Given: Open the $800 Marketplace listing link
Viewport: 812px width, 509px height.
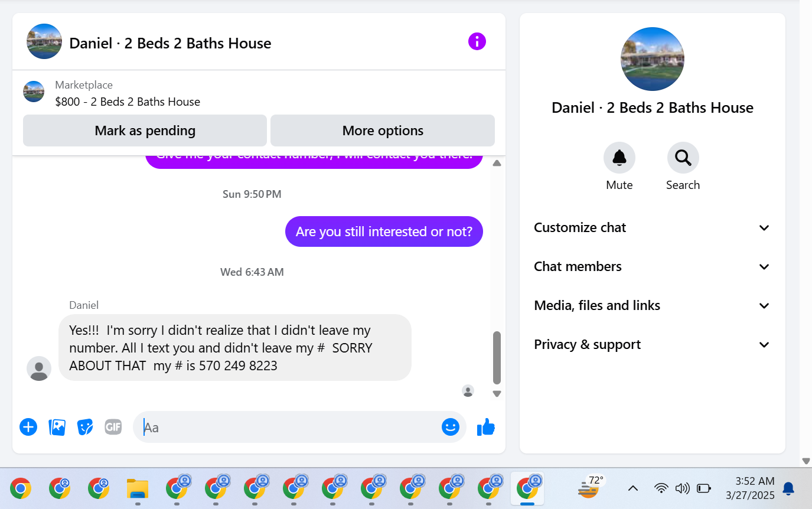Looking at the screenshot, I should click(128, 102).
